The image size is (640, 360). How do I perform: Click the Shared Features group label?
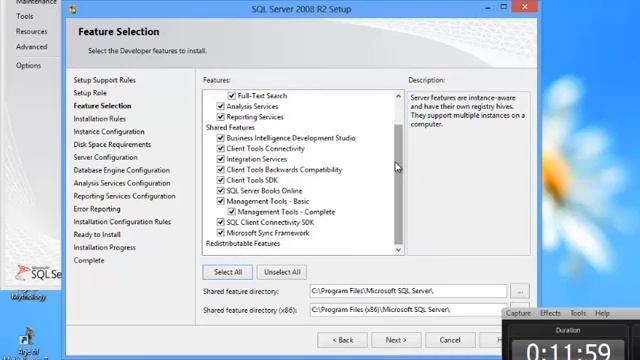click(230, 127)
